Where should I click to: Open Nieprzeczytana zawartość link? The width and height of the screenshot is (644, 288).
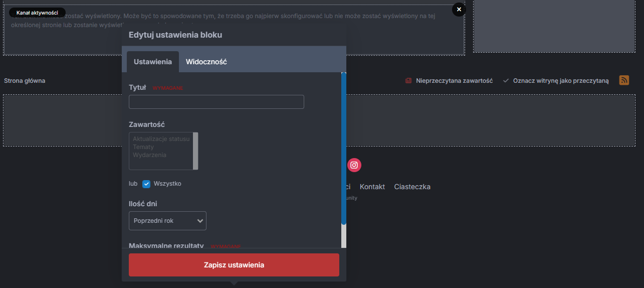click(454, 81)
